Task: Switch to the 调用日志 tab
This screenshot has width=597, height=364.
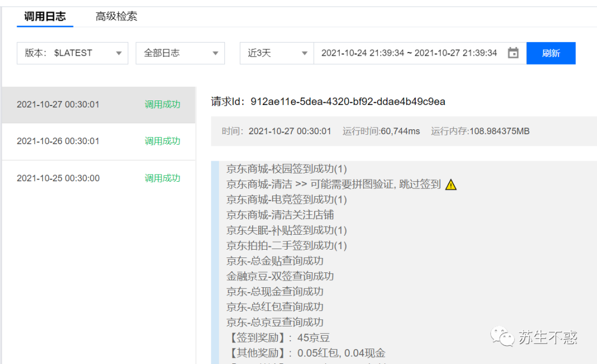Action: [x=45, y=17]
